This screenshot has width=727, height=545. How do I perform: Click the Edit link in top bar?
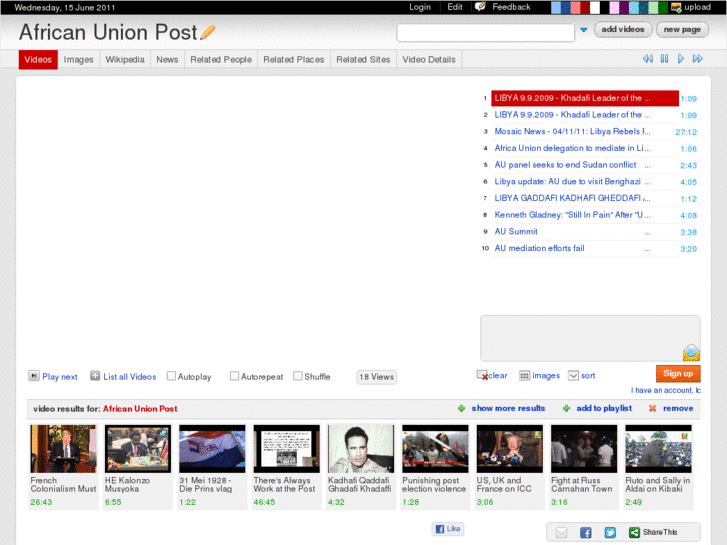point(454,7)
